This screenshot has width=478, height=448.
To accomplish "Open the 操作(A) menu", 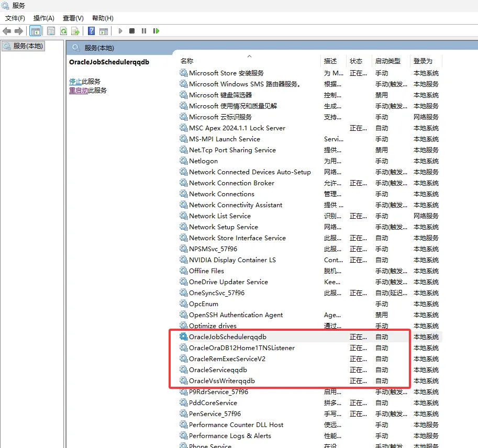I will pyautogui.click(x=44, y=18).
